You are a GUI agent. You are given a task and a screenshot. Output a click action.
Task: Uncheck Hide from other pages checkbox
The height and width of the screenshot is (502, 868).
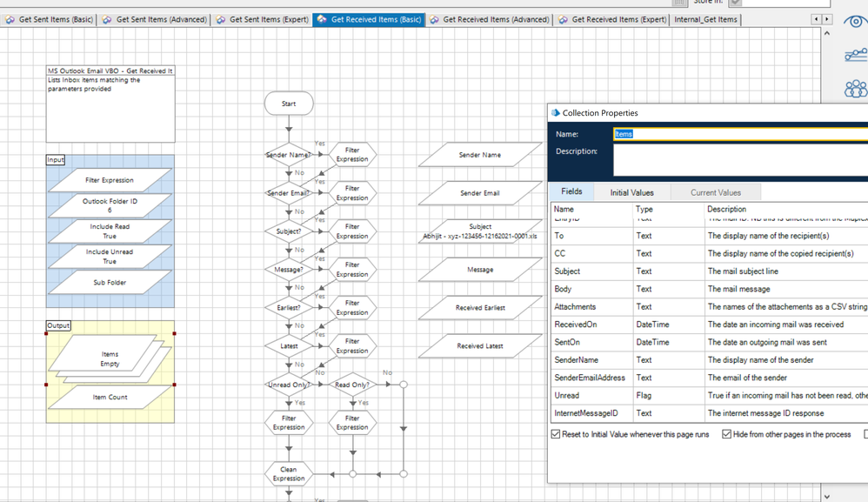click(726, 434)
